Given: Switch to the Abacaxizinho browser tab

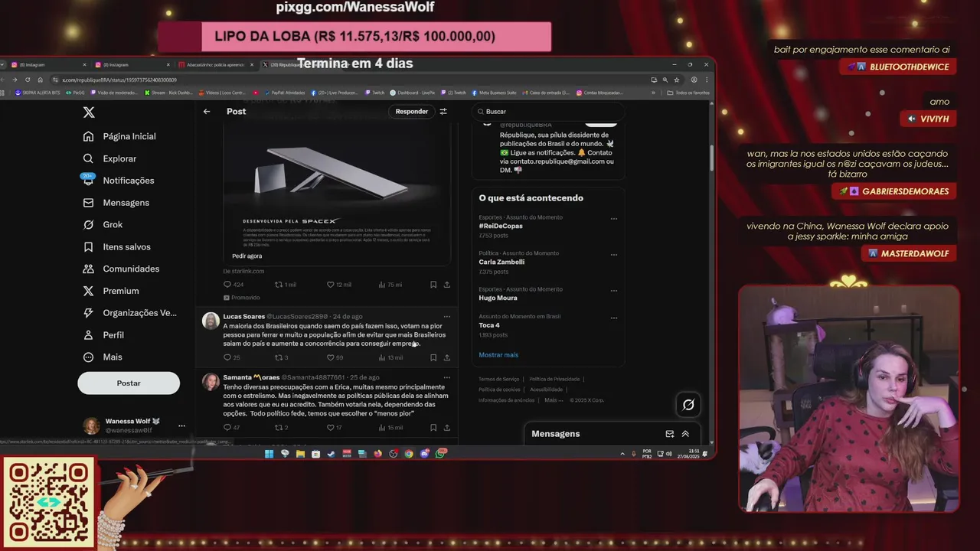Looking at the screenshot, I should coord(216,65).
